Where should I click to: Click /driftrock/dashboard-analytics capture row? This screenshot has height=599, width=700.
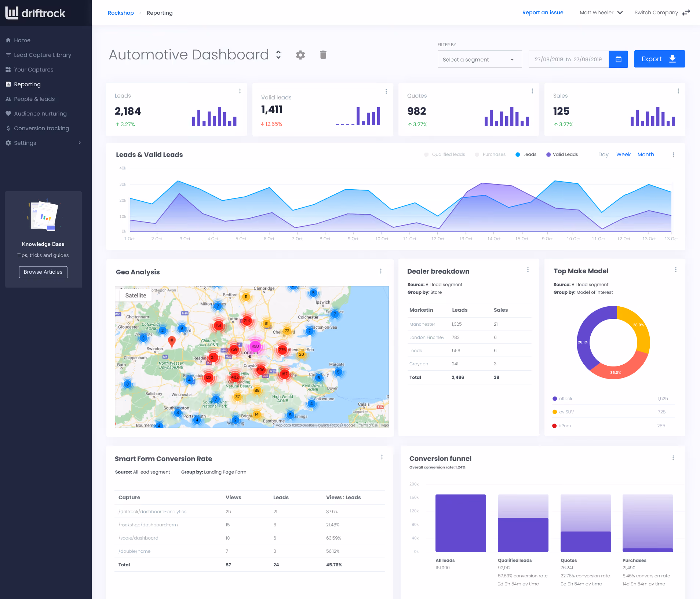(x=250, y=512)
